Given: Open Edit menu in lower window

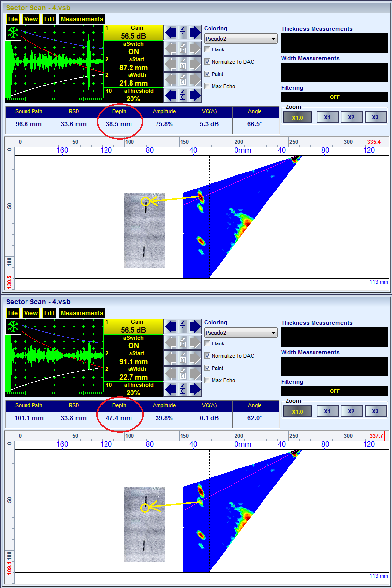Looking at the screenshot, I should click(x=49, y=313).
